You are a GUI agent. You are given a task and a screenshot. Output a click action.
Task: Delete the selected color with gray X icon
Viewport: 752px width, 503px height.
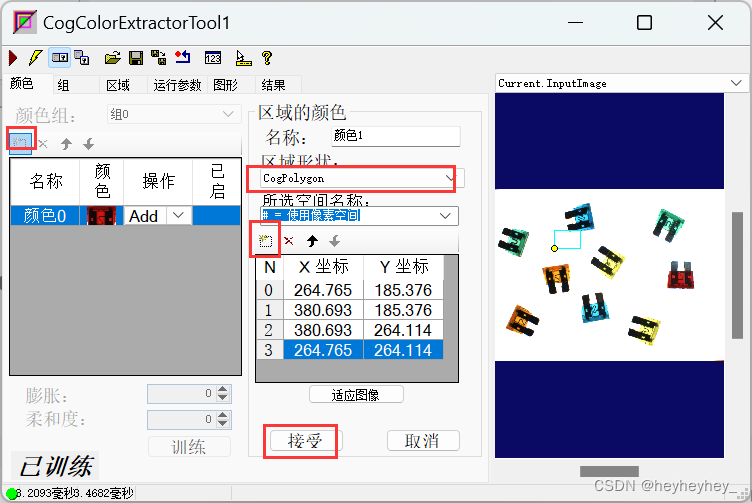tap(43, 143)
